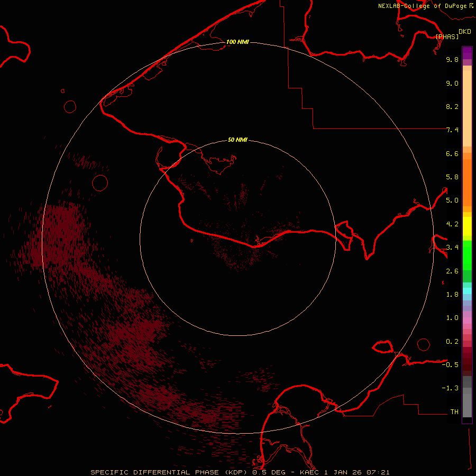Click the 6.6 value on color scale
Viewport: 476px width, 476px height.
[x=452, y=153]
